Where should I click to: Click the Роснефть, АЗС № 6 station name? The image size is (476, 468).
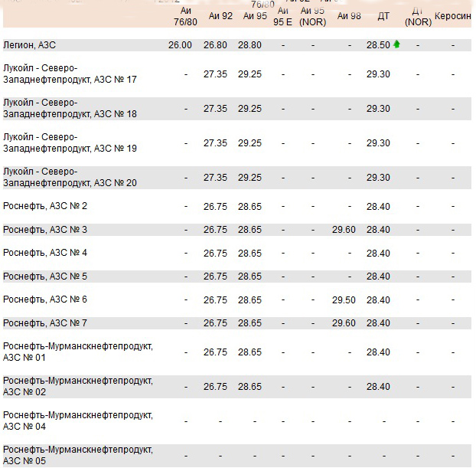click(45, 299)
